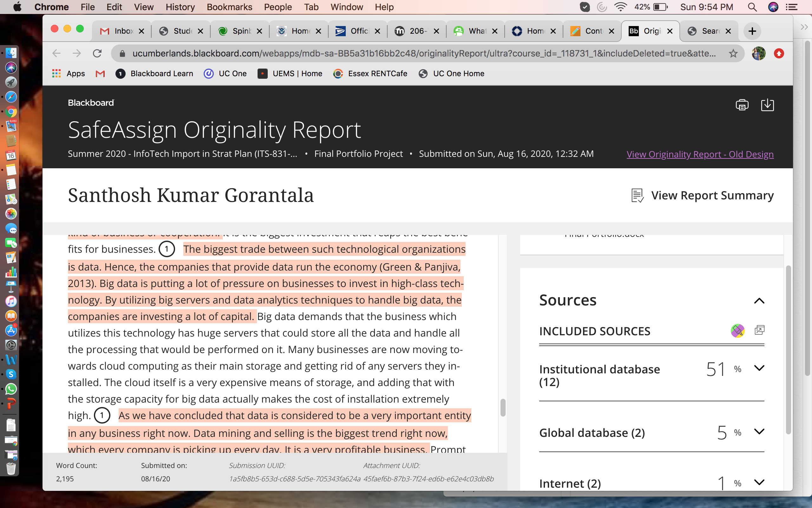Open the Apple menu
The width and height of the screenshot is (812, 508).
pos(17,7)
